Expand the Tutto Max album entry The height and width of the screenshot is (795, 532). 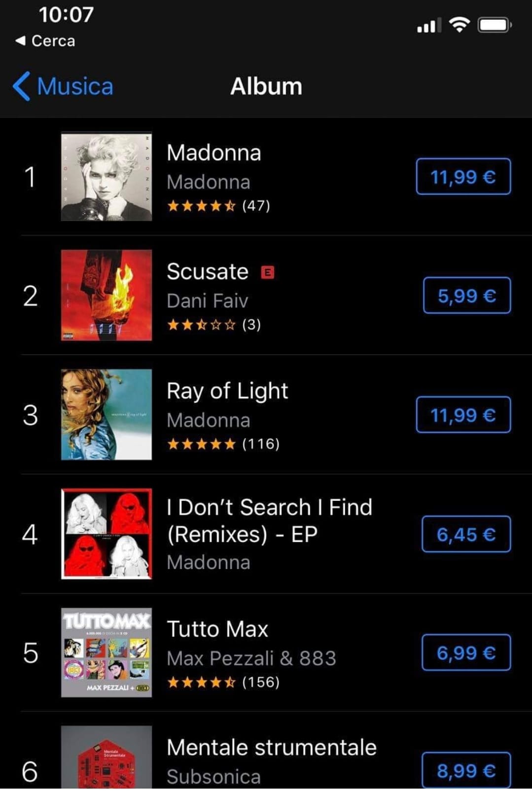click(x=217, y=629)
